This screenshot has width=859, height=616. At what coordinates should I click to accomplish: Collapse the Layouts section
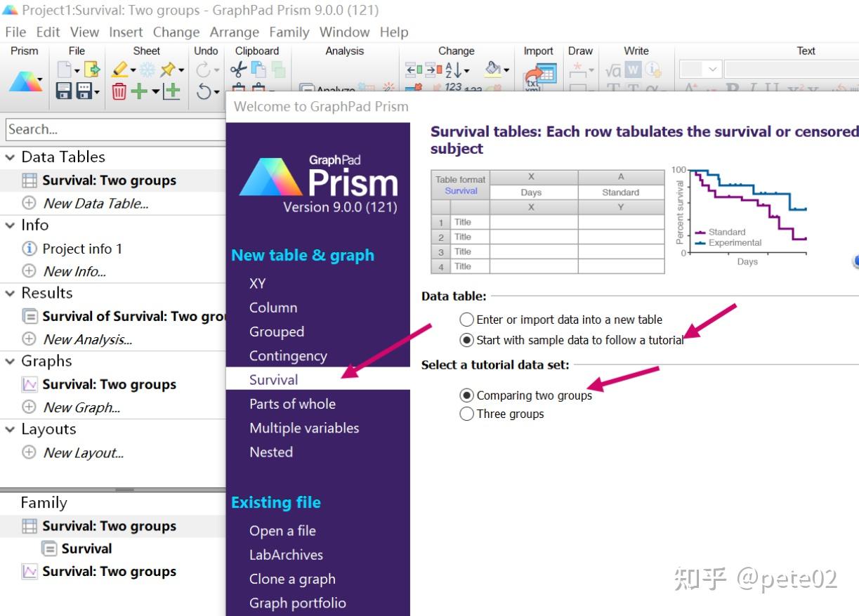click(x=10, y=430)
